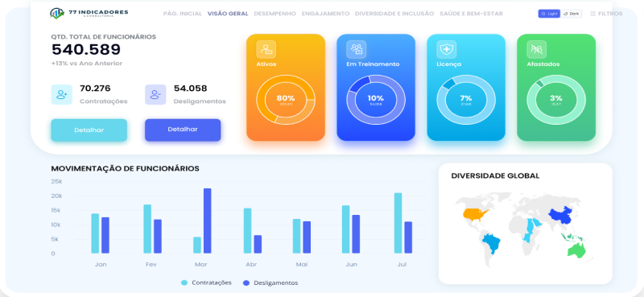Click the Em Treinamento group icon
Image resolution: width=644 pixels, height=297 pixels.
[356, 50]
